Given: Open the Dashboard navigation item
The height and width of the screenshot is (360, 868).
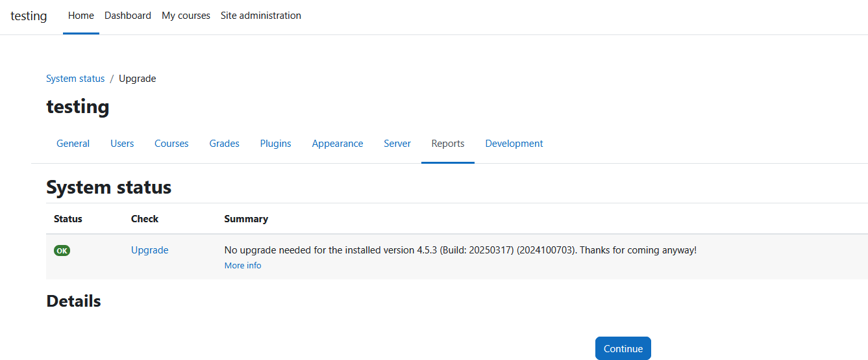Looking at the screenshot, I should [128, 16].
